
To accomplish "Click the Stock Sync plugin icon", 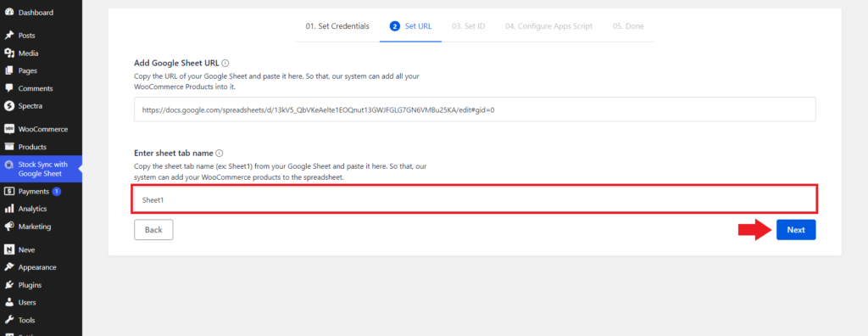I will [x=8, y=165].
